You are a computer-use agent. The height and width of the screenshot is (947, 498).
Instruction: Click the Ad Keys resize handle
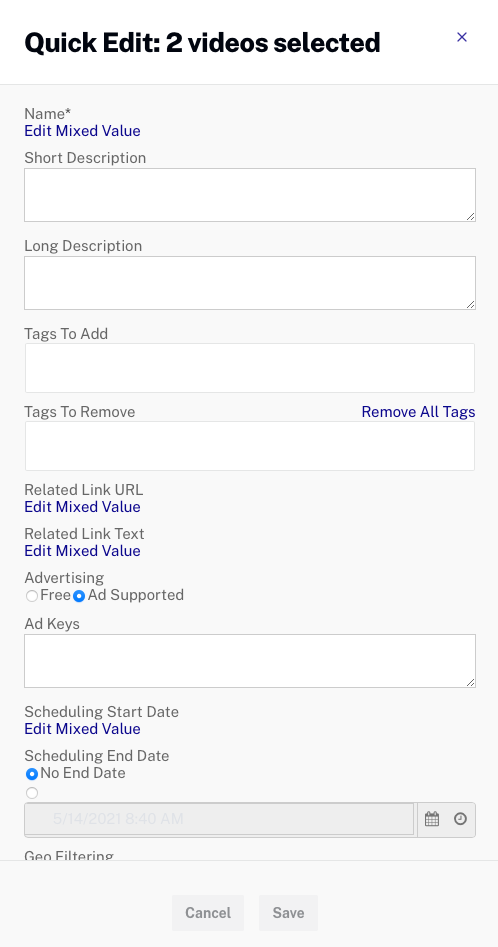[470, 681]
